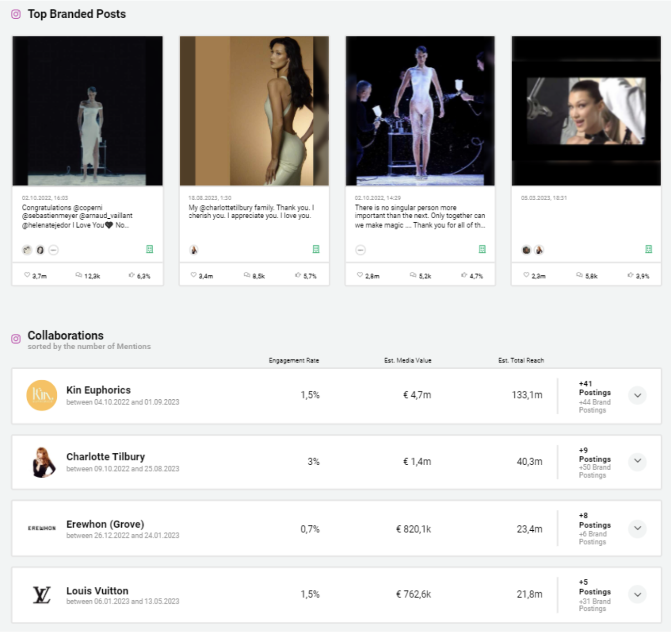Image resolution: width=672 pixels, height=633 pixels.
Task: Select the Est. Media Value column header
Action: (408, 360)
